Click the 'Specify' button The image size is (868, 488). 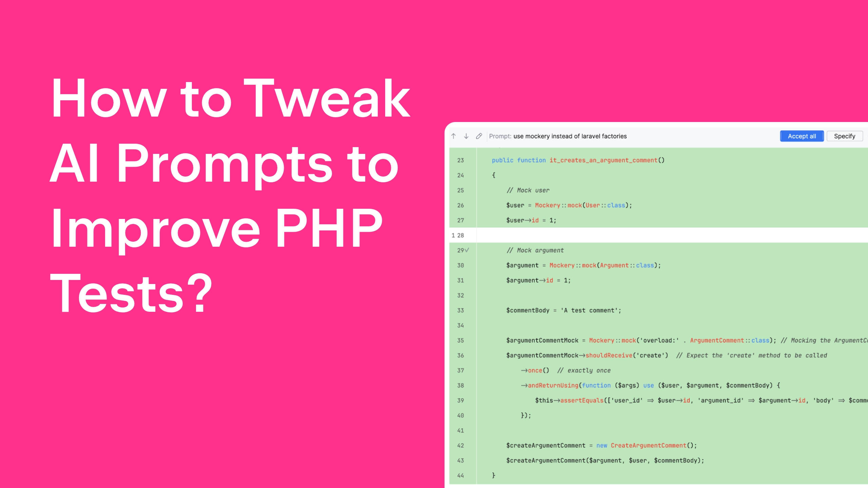click(x=845, y=136)
